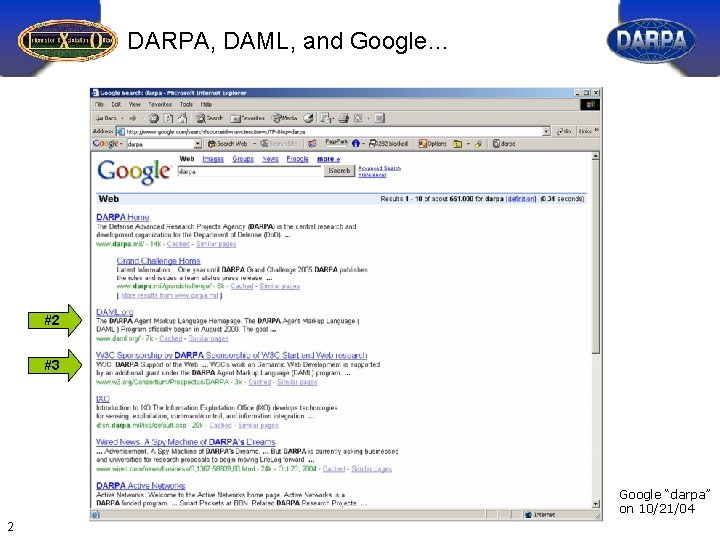Click the Go button next to address bar
The width and height of the screenshot is (720, 540).
tap(564, 131)
